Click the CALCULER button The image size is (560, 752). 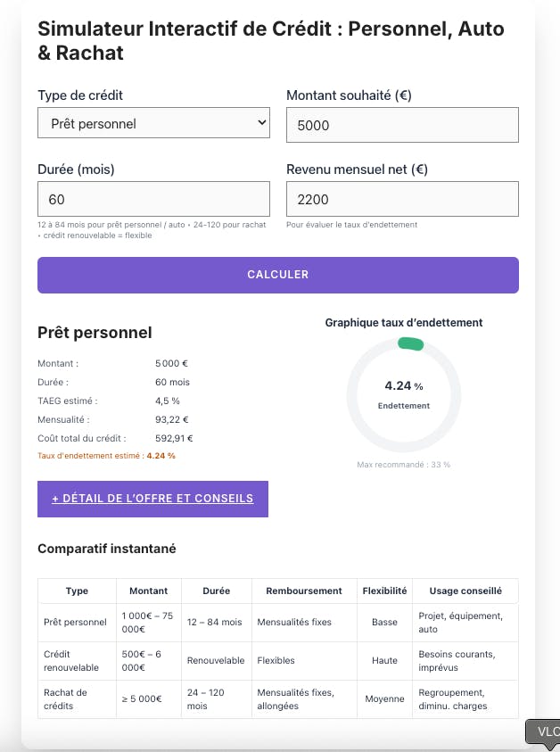(278, 275)
